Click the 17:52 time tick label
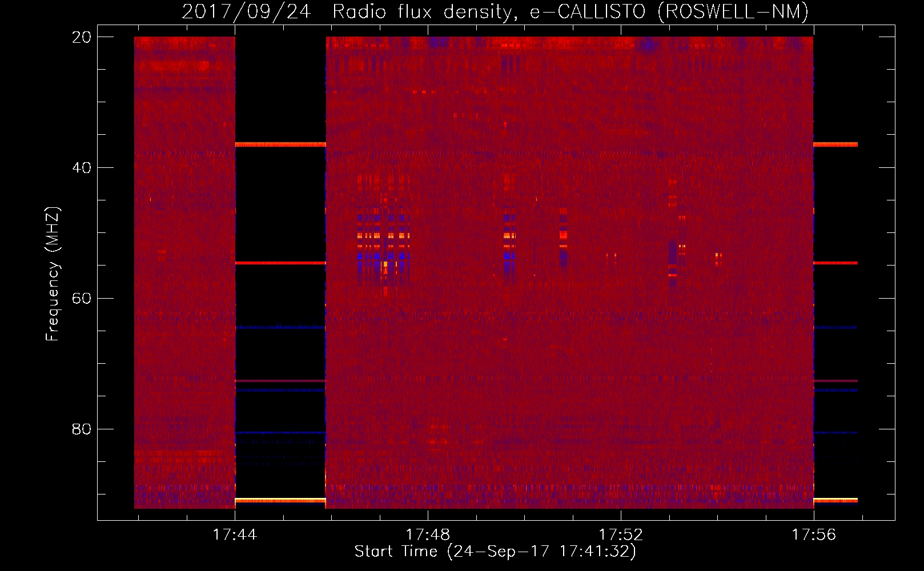This screenshot has width=924, height=571. point(621,535)
